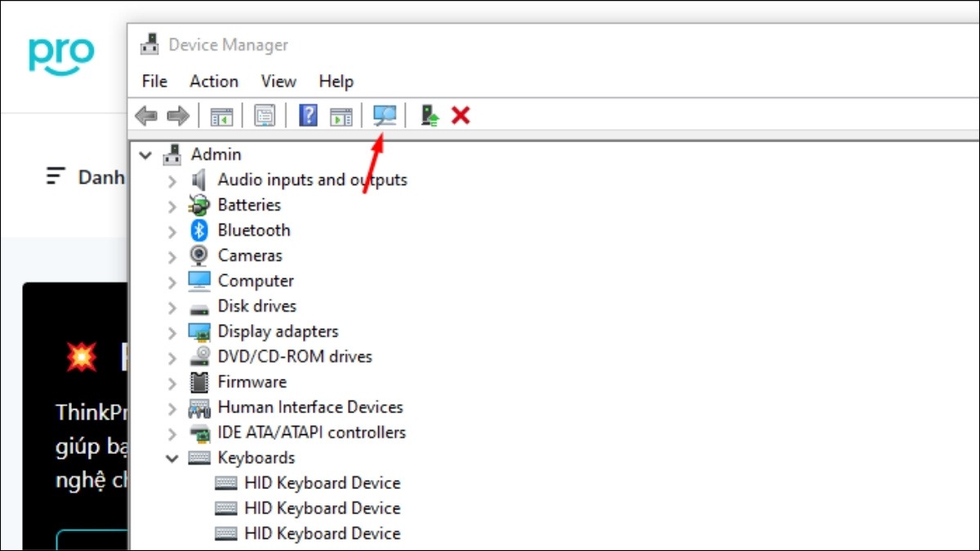The height and width of the screenshot is (551, 980).
Task: Collapse the Admin root node
Action: point(145,154)
